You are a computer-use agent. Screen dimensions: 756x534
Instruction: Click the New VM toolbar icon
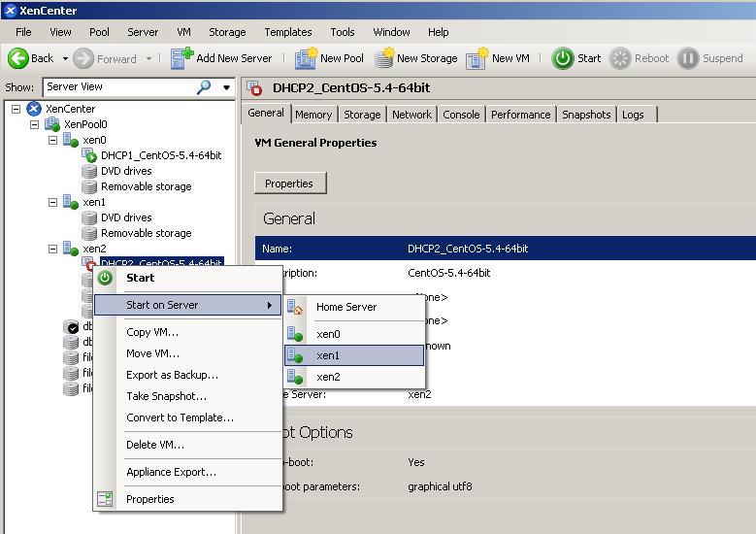tap(477, 58)
